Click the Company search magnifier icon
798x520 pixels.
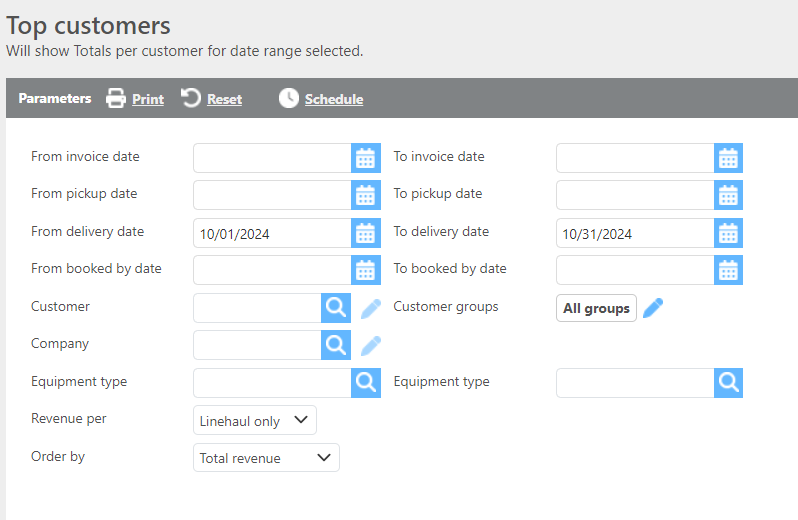tap(336, 345)
